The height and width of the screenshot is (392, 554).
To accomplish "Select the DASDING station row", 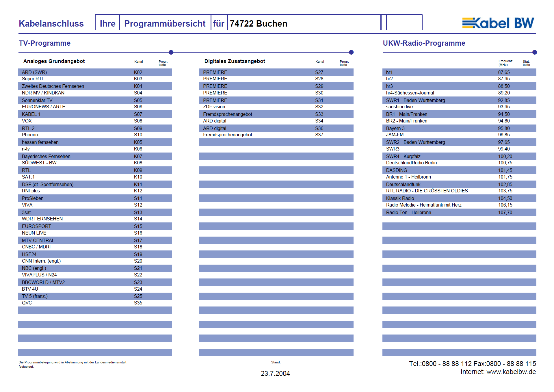I will click(459, 170).
